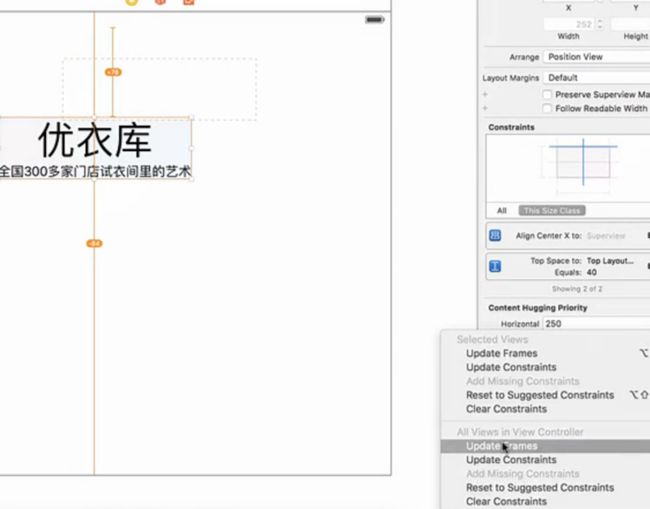Open the Layout Margins Default dropdown
Viewport: 650px width, 509px height.
(597, 78)
